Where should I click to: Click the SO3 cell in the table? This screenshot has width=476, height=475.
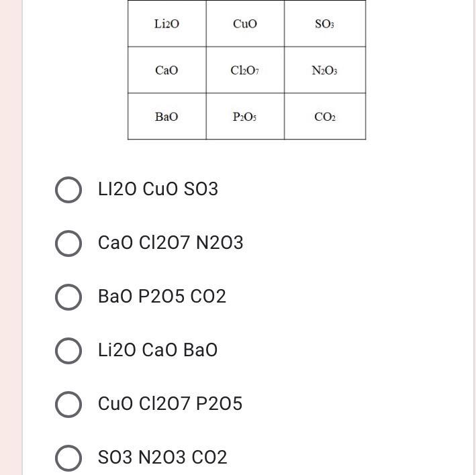pyautogui.click(x=324, y=24)
